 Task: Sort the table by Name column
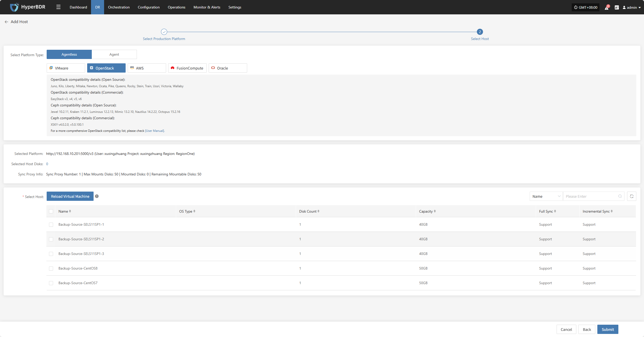point(70,211)
